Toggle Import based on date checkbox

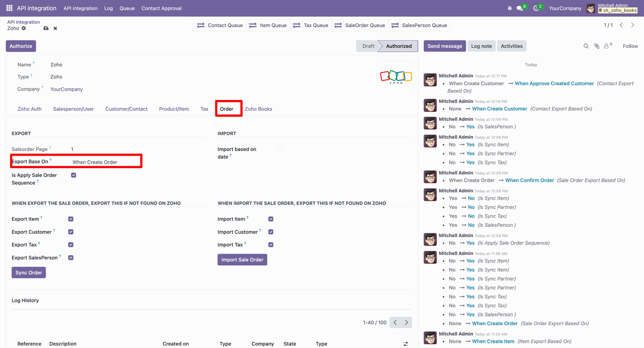pos(279,149)
